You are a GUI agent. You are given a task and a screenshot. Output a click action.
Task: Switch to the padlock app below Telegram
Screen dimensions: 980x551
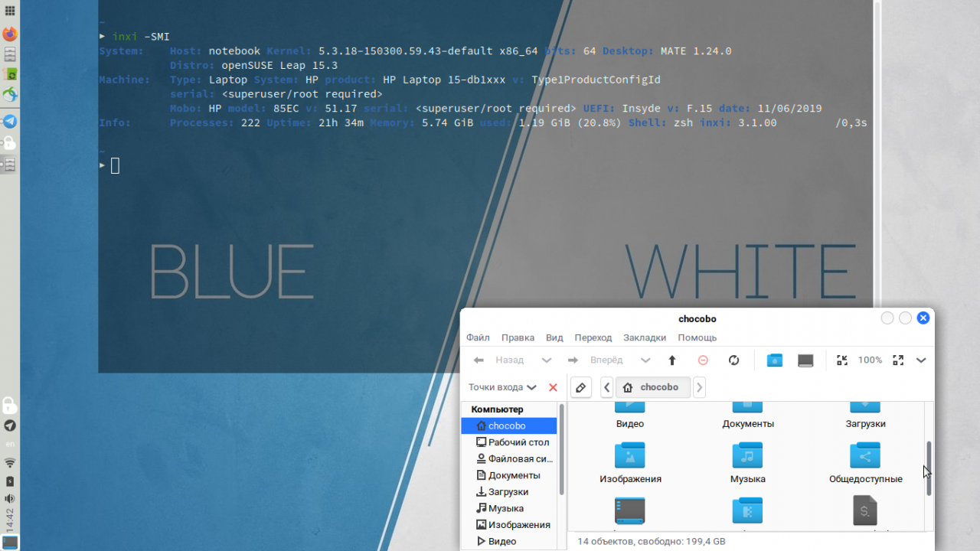10,143
